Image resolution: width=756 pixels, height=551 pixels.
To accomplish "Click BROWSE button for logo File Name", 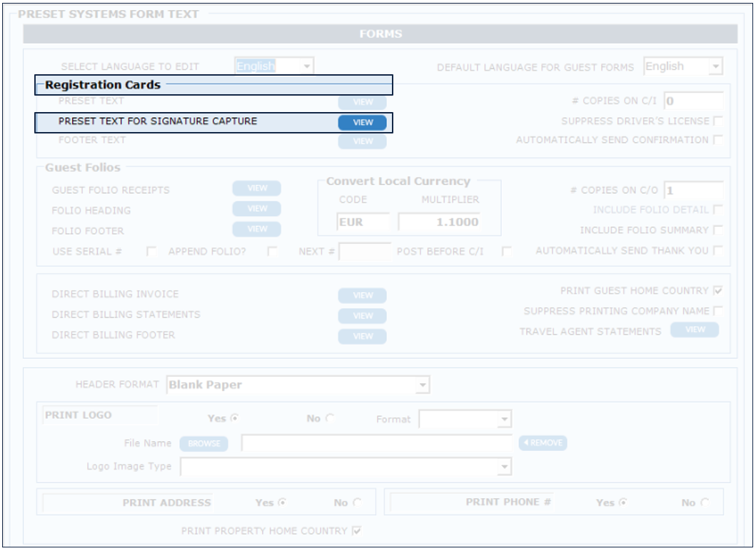I will (x=203, y=444).
